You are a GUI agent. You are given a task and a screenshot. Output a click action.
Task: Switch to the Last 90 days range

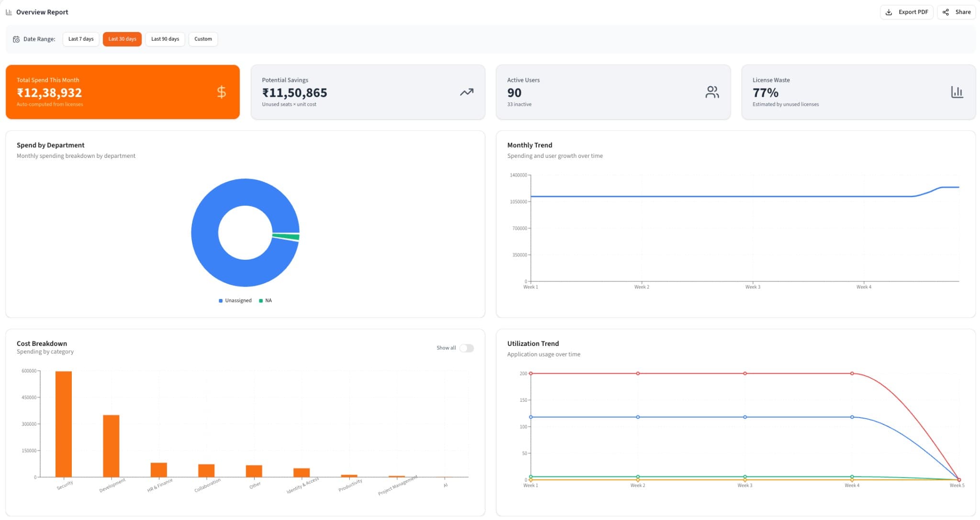[165, 39]
